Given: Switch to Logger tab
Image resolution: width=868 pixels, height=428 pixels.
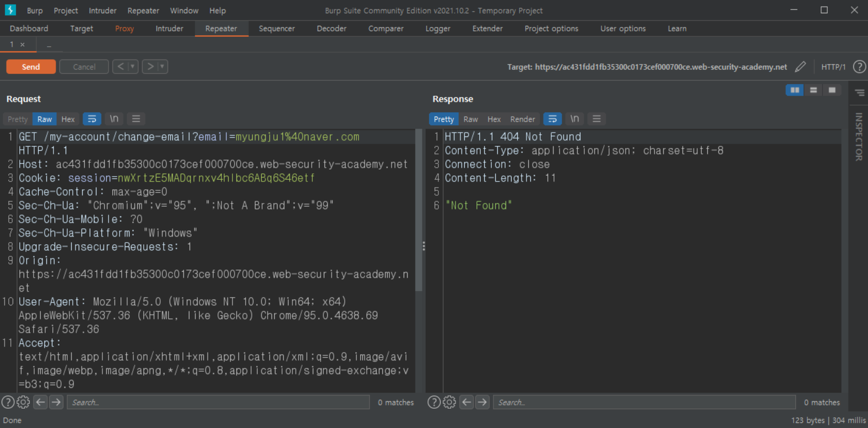Looking at the screenshot, I should coord(438,29).
